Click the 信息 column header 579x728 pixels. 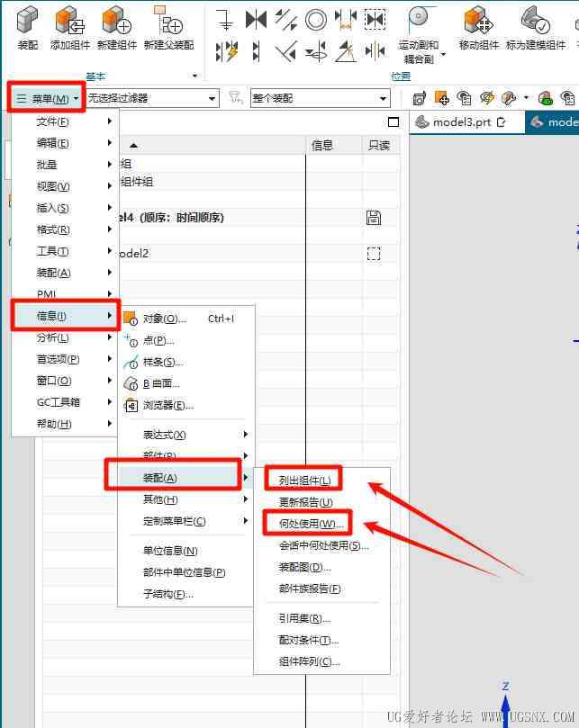(334, 145)
